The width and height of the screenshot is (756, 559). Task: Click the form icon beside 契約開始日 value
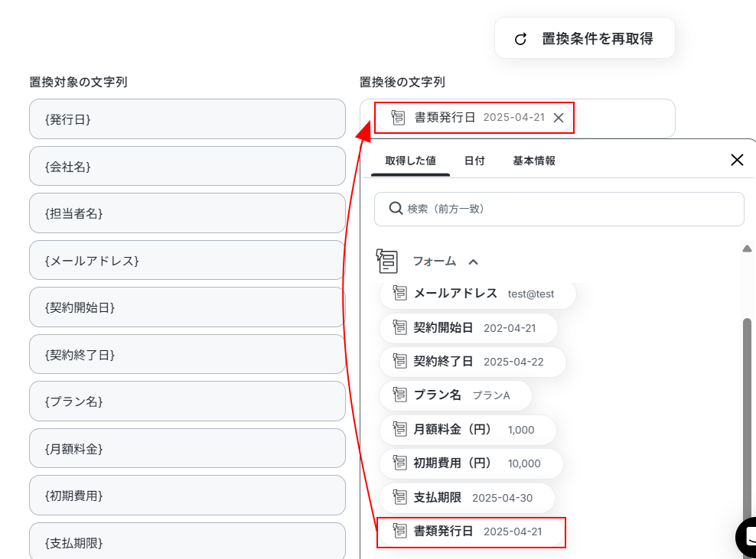tap(399, 327)
